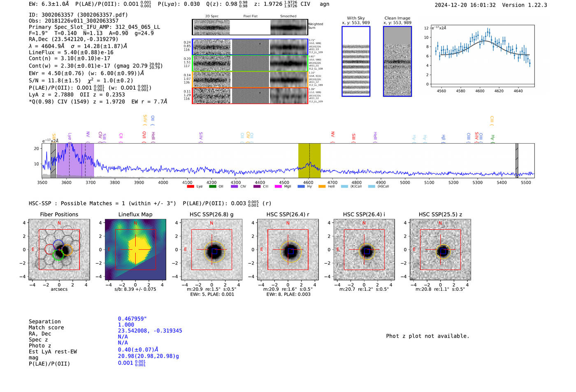Select the purple CIV legend swatch

pos(235,186)
